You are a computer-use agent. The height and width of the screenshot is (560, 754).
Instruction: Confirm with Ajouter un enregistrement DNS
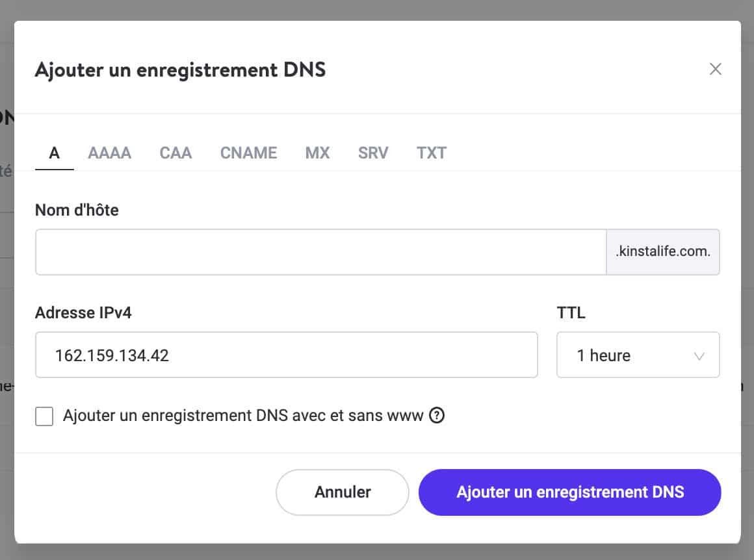(x=569, y=492)
